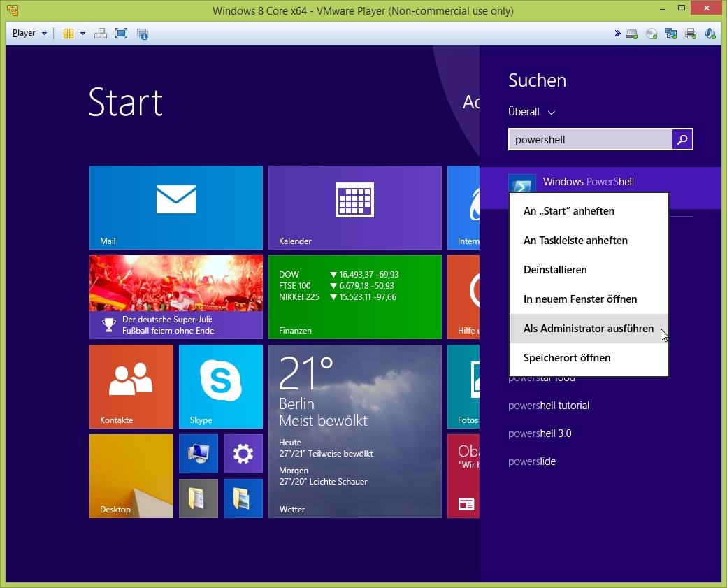Click the magnifier search button
The width and height of the screenshot is (727, 588).
coord(682,139)
